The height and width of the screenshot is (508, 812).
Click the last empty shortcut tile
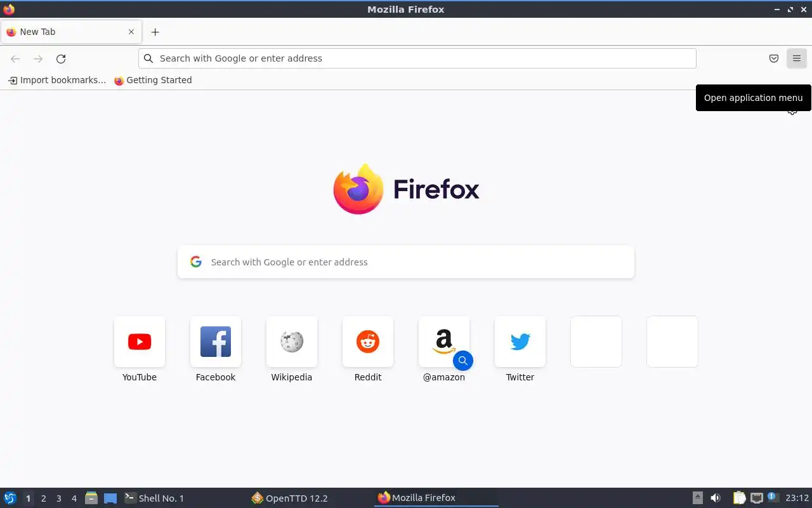[672, 342]
